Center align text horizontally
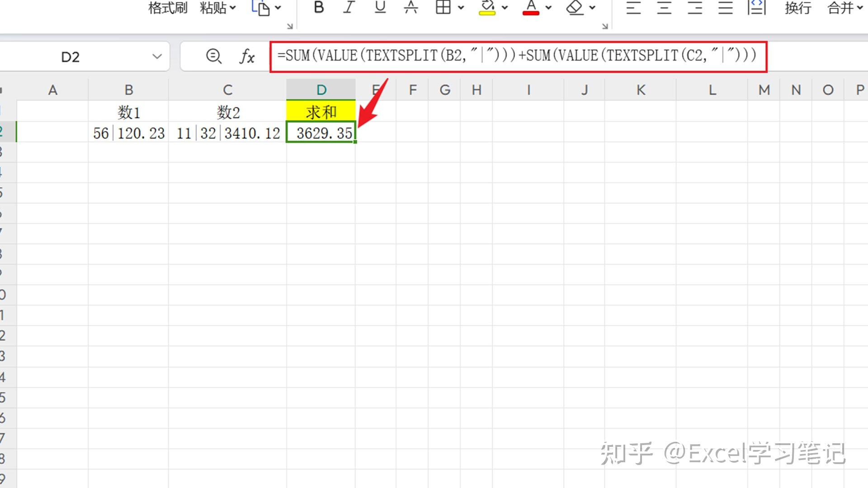868x488 pixels. pyautogui.click(x=664, y=8)
